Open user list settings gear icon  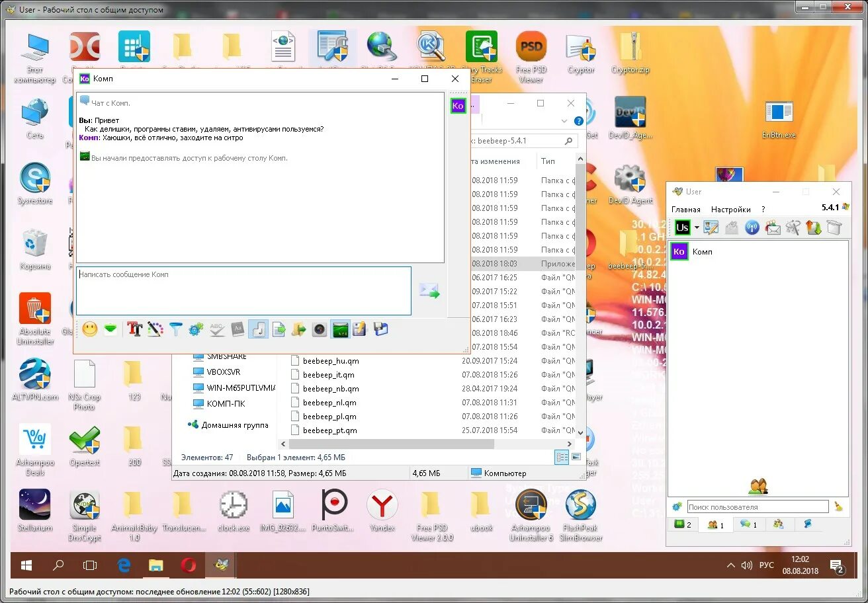(x=677, y=507)
